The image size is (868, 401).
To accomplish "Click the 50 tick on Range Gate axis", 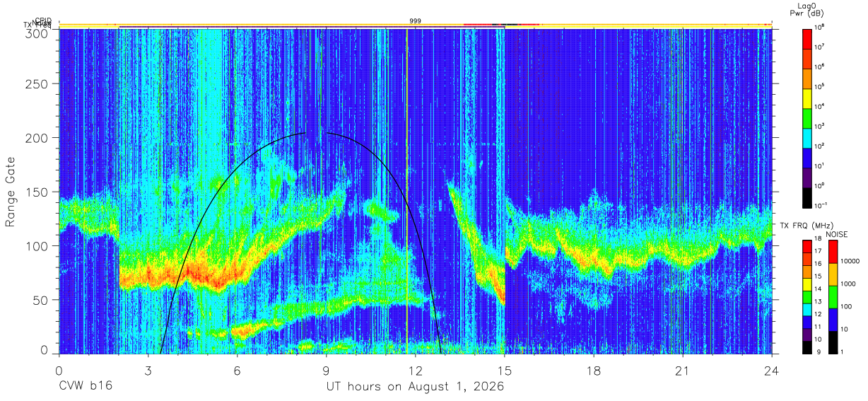I will point(41,299).
